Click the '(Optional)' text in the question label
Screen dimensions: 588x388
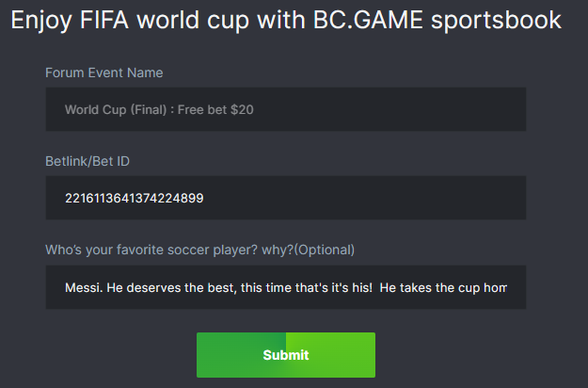tap(324, 250)
